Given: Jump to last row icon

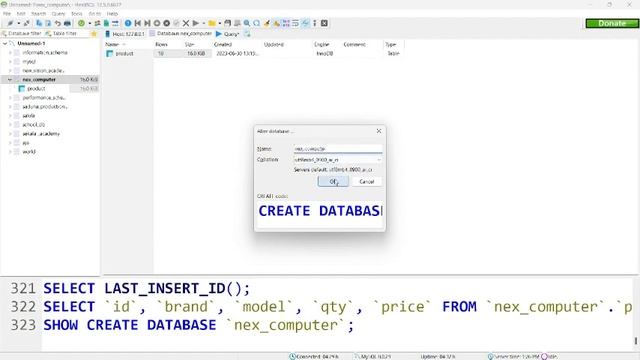Looking at the screenshot, I should 147,23.
